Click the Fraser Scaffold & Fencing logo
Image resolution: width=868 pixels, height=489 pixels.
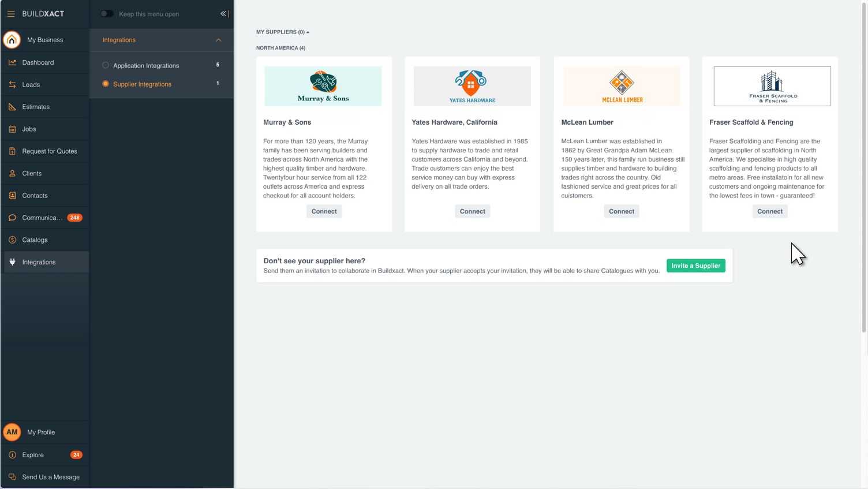772,86
